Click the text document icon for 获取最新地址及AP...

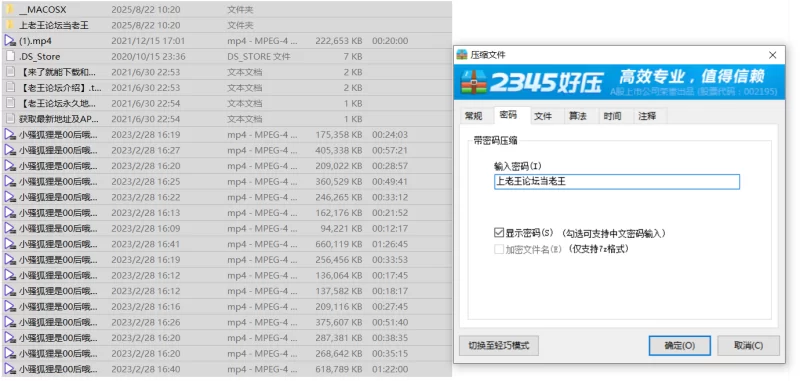[x=10, y=119]
